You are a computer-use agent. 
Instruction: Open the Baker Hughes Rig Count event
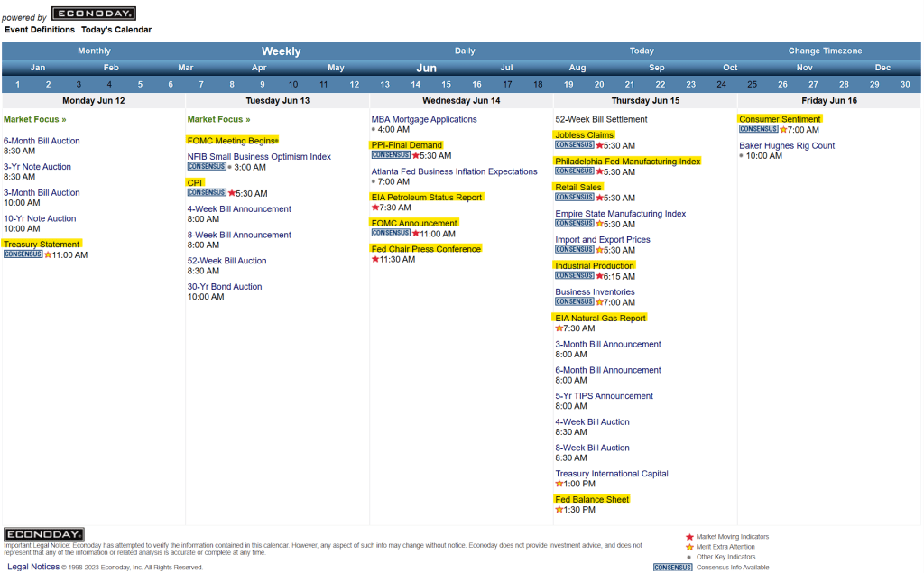[x=787, y=145]
